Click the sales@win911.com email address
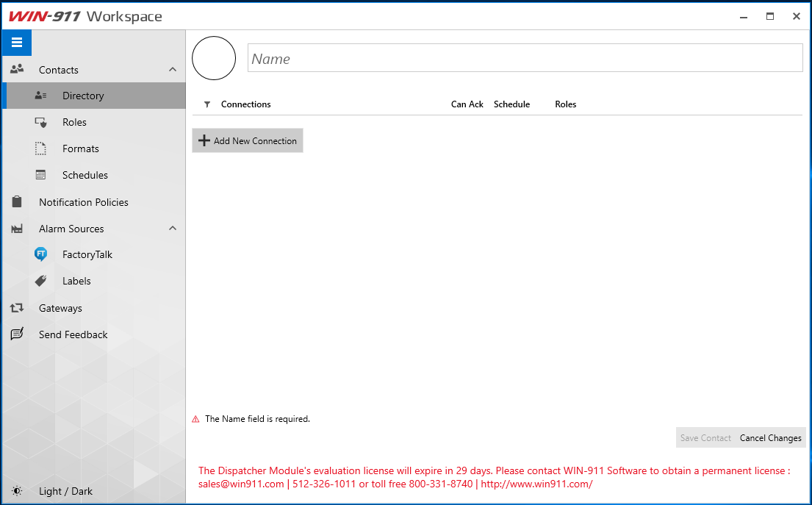Viewport: 812px width, 505px height. (x=241, y=484)
